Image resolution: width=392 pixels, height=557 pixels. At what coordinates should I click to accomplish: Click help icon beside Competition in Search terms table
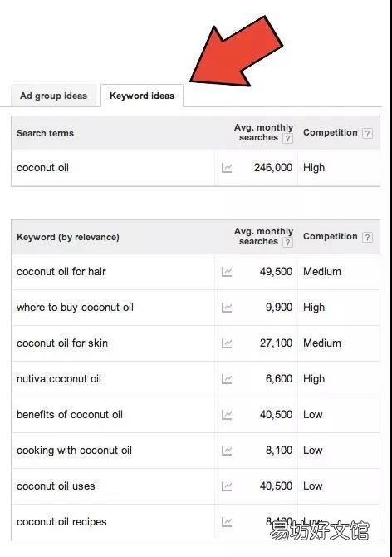coord(367,134)
